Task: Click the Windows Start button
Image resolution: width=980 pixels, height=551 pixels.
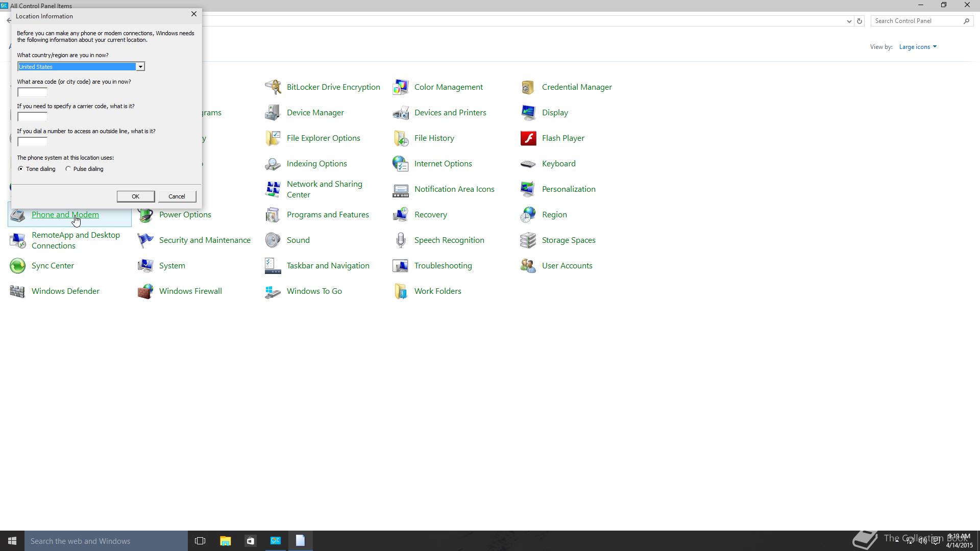Action: coord(12,541)
